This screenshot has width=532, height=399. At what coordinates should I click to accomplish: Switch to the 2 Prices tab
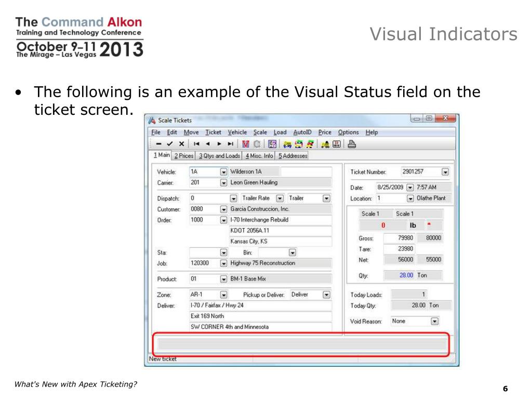184,156
